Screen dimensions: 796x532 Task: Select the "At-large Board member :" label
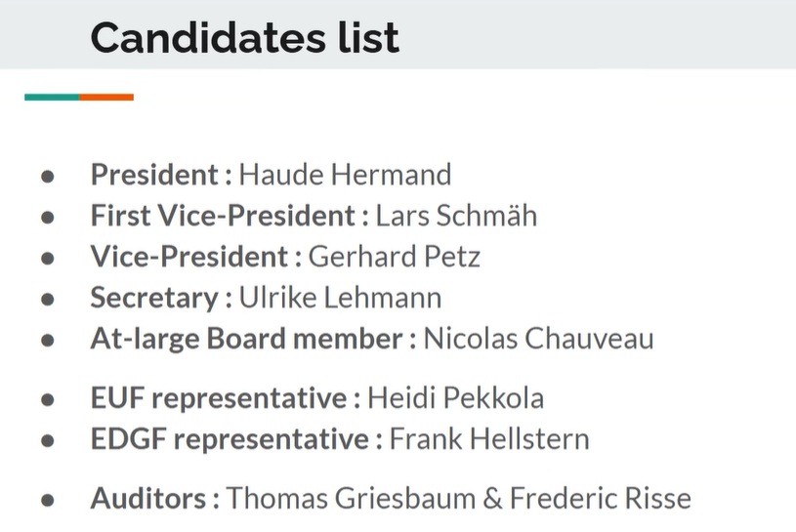pyautogui.click(x=254, y=338)
